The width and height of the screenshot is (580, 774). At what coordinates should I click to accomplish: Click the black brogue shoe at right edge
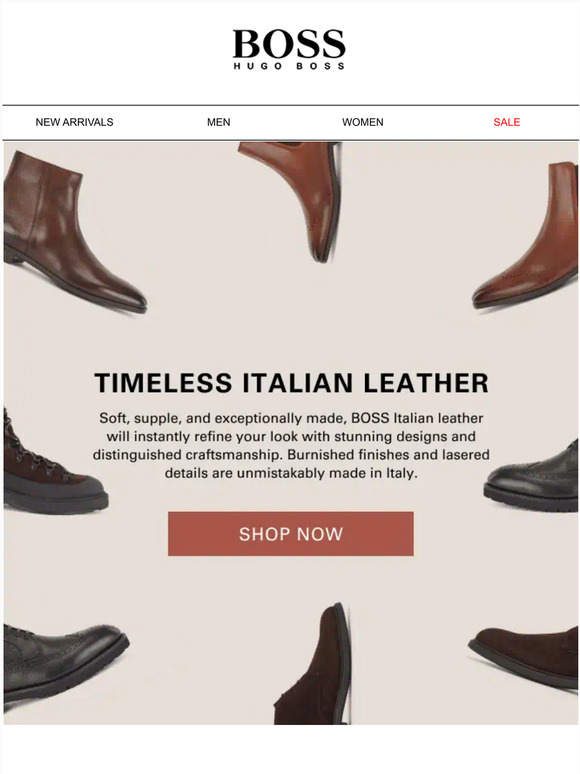[533, 479]
